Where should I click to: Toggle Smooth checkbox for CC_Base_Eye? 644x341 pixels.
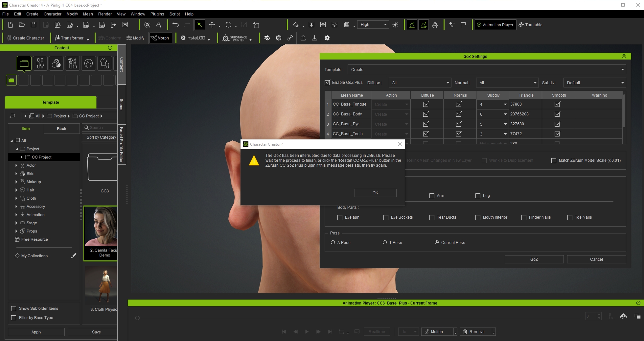(557, 124)
